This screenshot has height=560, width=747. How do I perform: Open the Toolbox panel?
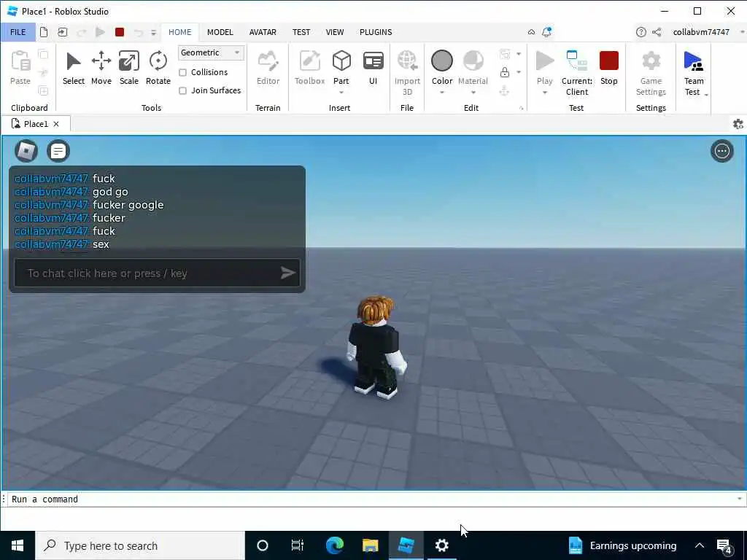tap(309, 68)
